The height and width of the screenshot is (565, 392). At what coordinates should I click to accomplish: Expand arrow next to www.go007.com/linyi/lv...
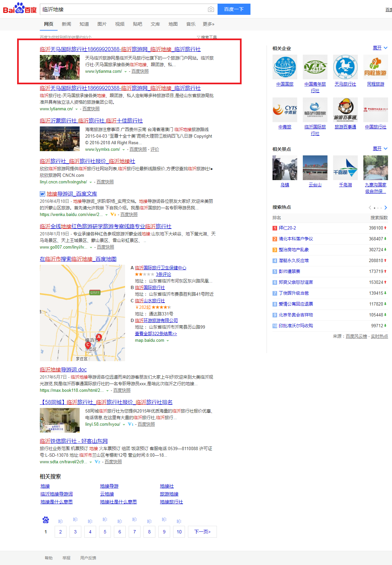[91, 247]
